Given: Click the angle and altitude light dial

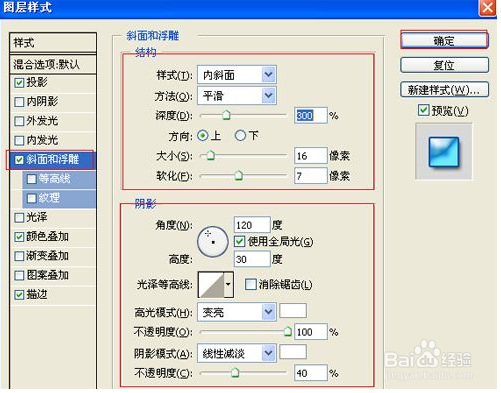Looking at the screenshot, I should (x=213, y=242).
